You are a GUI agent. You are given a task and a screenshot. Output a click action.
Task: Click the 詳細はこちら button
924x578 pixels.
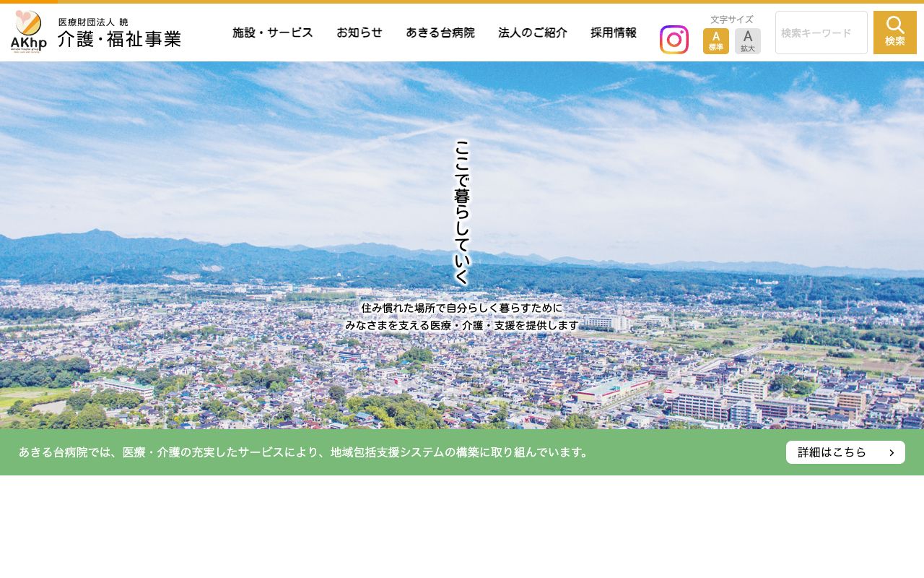(845, 452)
